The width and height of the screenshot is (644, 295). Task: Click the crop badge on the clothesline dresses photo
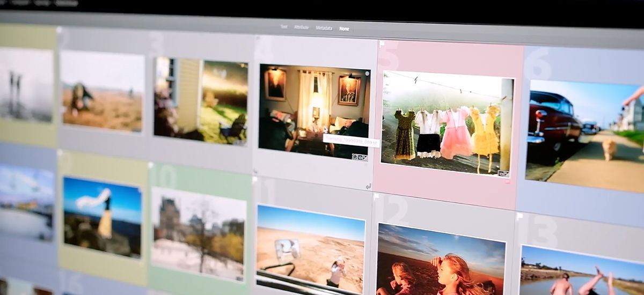(501, 173)
